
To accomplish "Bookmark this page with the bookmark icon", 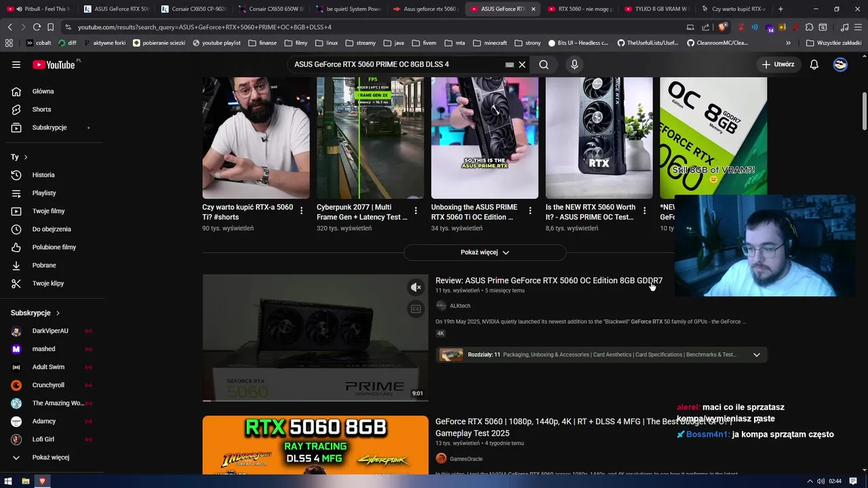I will 50,27.
